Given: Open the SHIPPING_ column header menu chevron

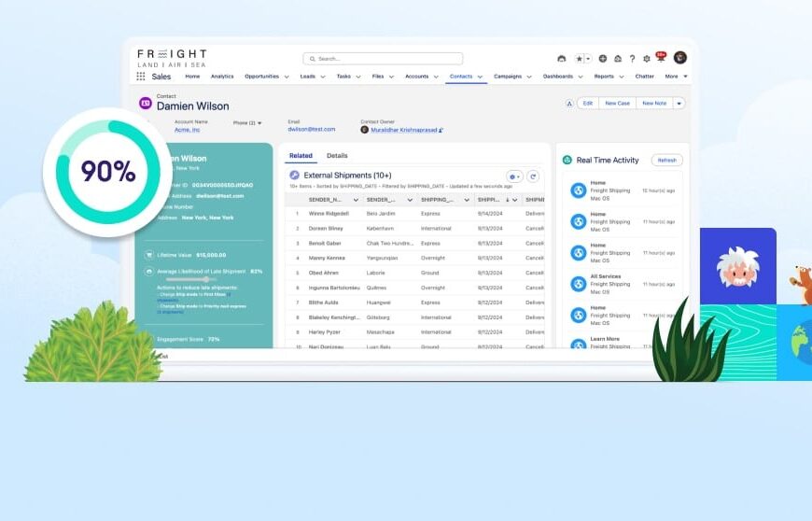Looking at the screenshot, I should (x=466, y=200).
